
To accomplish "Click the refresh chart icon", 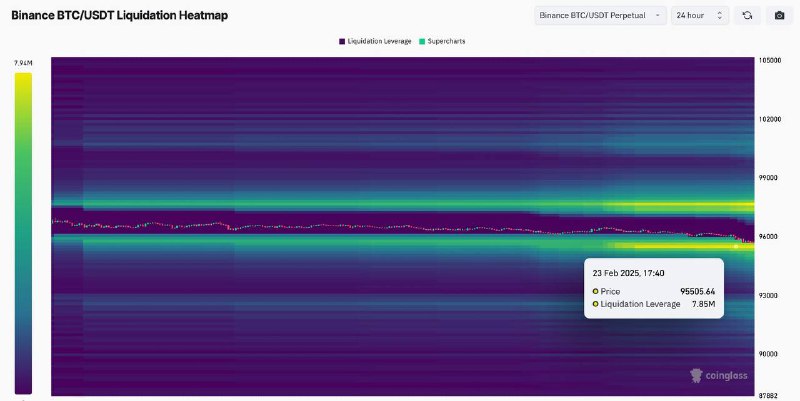I will [747, 15].
